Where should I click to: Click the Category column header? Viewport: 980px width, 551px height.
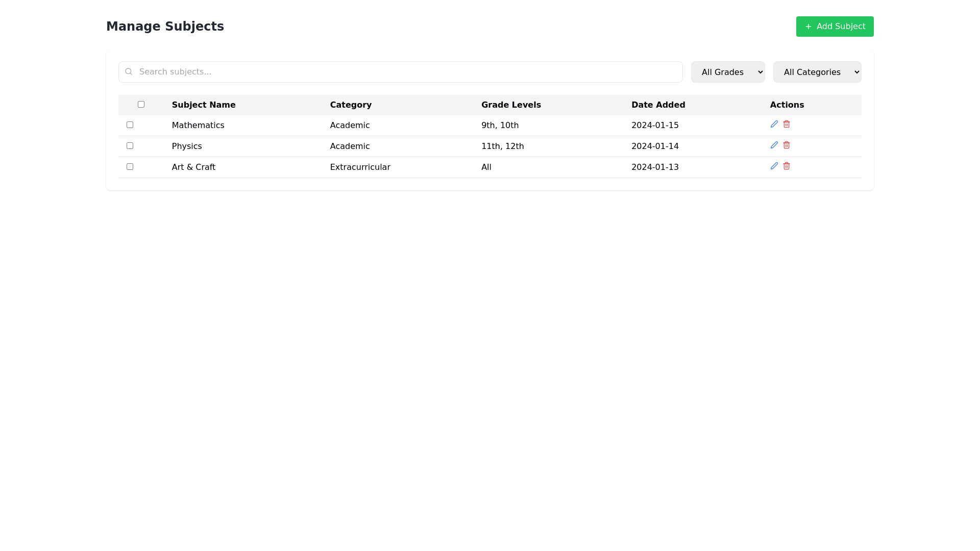click(x=351, y=105)
